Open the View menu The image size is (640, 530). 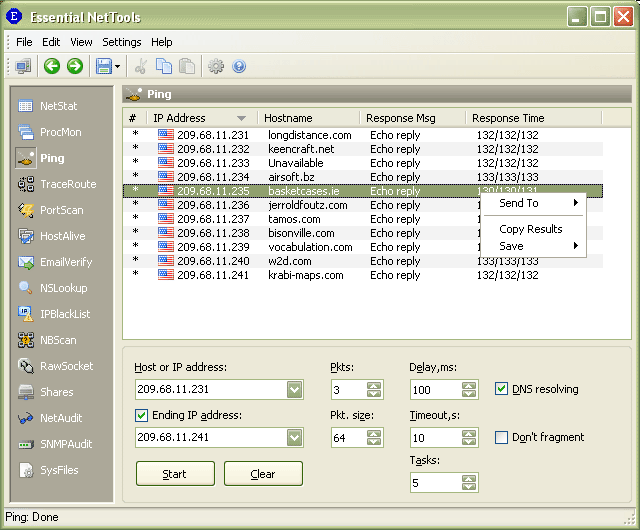81,42
